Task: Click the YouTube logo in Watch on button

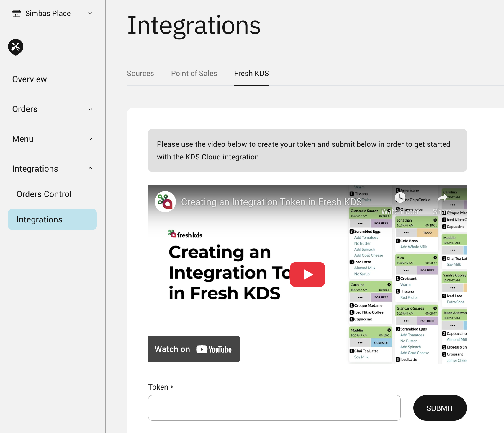Action: pyautogui.click(x=214, y=349)
